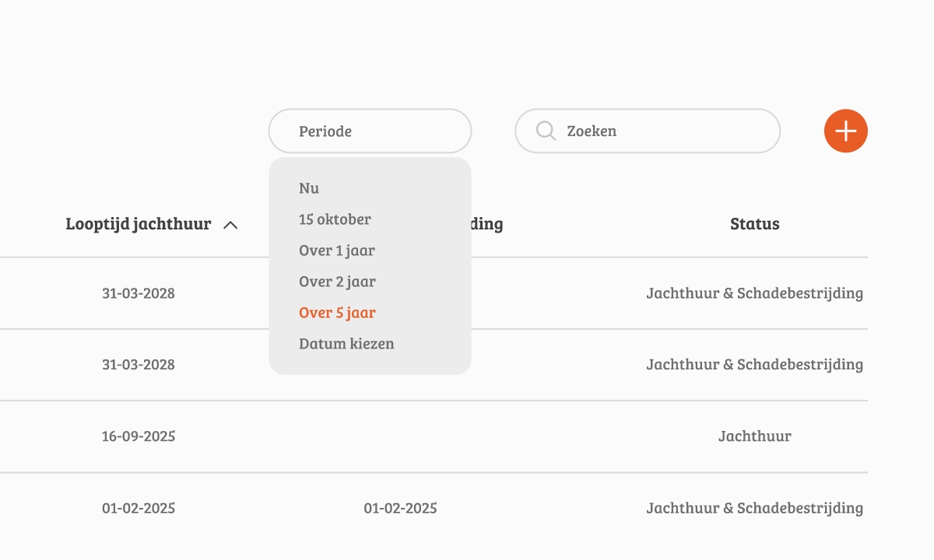Viewport: 934px width, 560px height.
Task: Select the status cell reading only 'Jachthuur'
Action: tap(755, 436)
